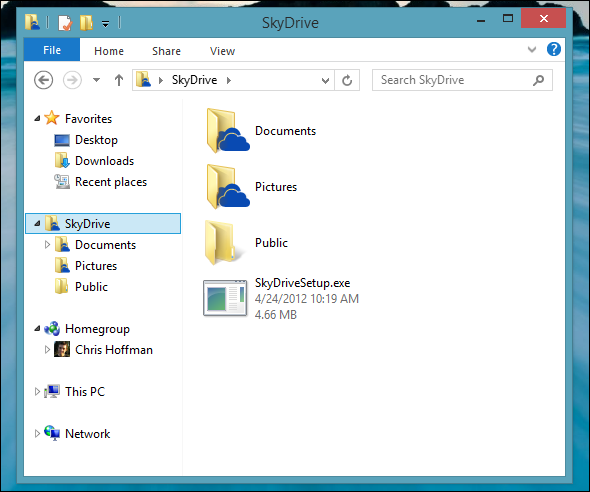
Task: Refresh the SkyDrive folder view
Action: point(347,80)
